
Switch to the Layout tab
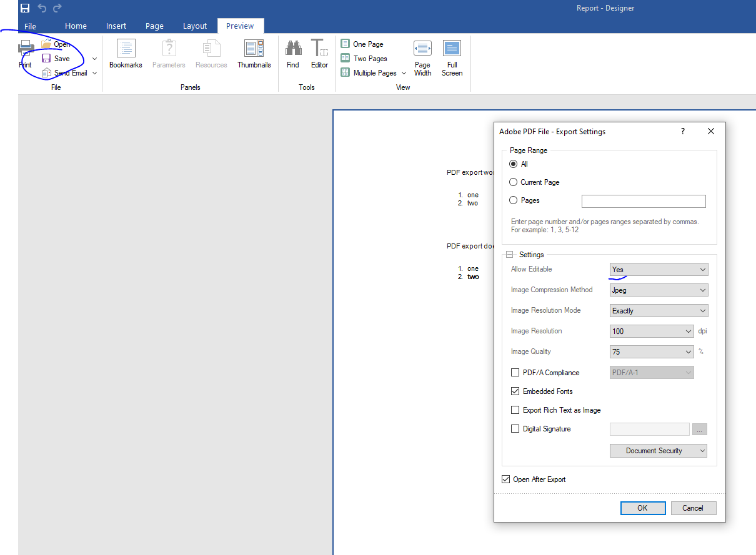[x=195, y=26]
